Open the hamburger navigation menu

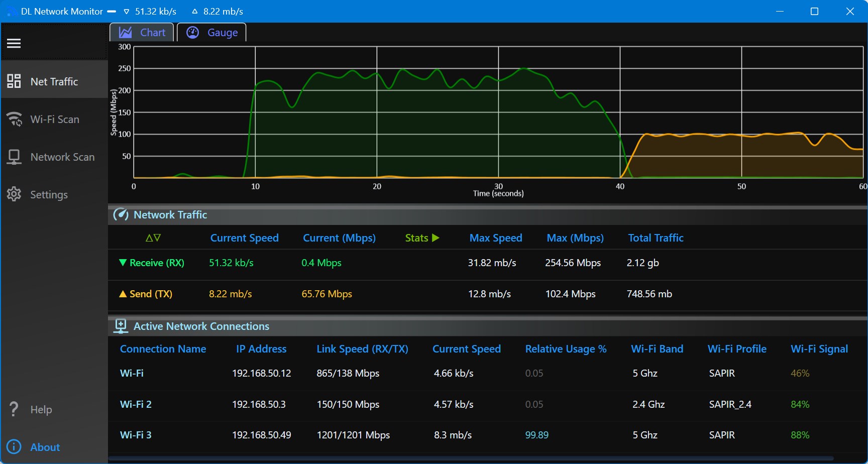(14, 44)
